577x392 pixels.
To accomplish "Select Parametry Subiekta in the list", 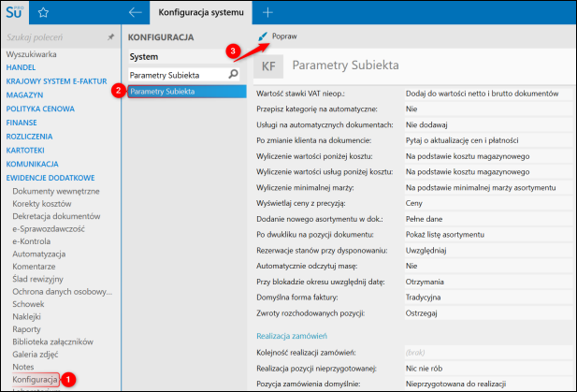I will (x=162, y=91).
